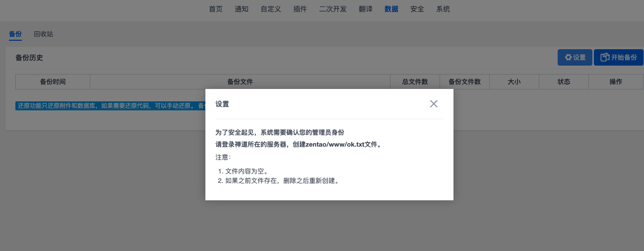Switch to the 翻译 menu
This screenshot has height=251, width=644.
[366, 9]
